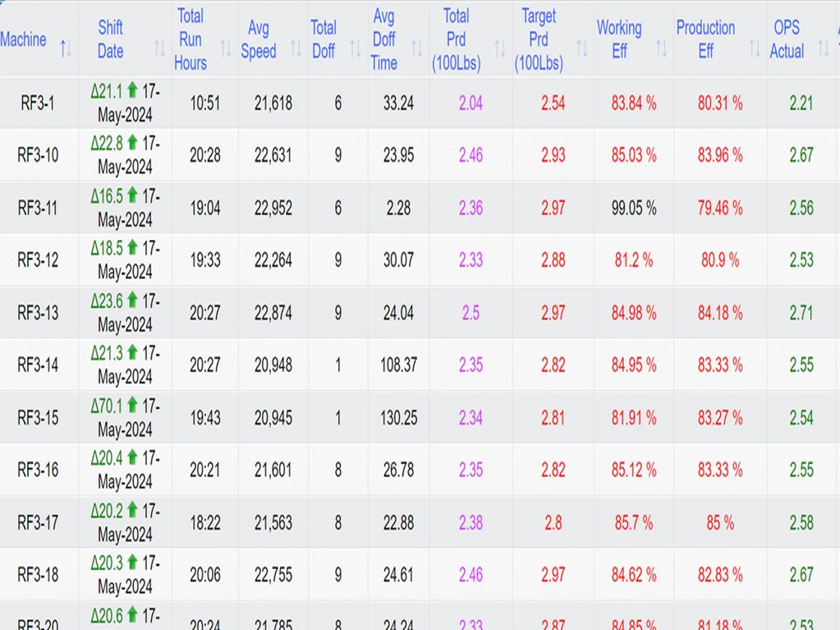Click Target Prd (100Lbs) sort arrows
This screenshot has width=840, height=630.
(581, 49)
